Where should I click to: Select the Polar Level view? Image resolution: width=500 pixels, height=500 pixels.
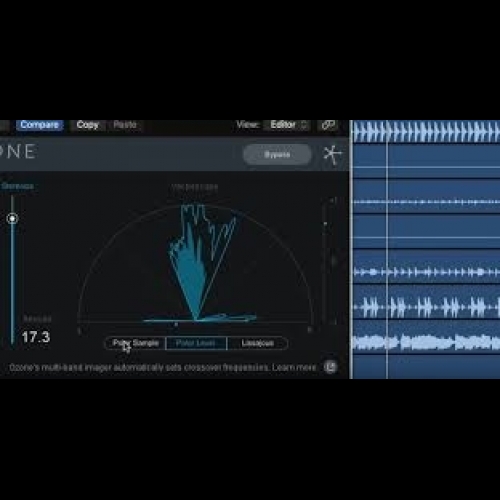point(196,343)
